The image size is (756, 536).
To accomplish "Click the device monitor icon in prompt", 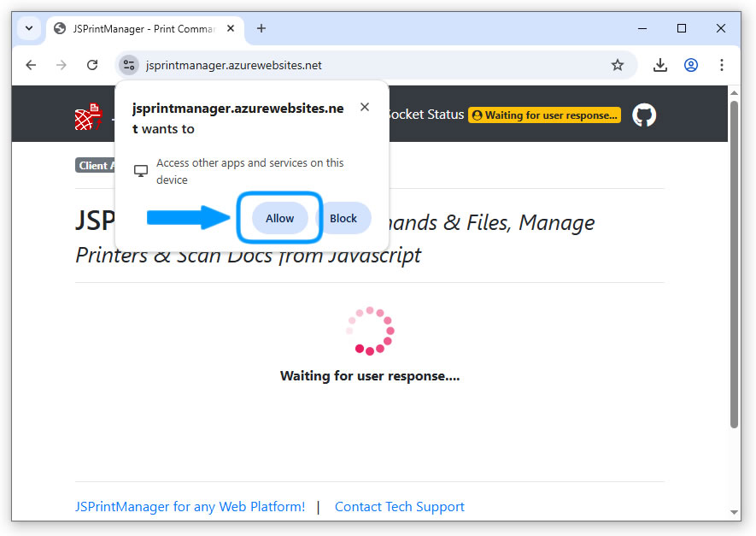I will 141,171.
